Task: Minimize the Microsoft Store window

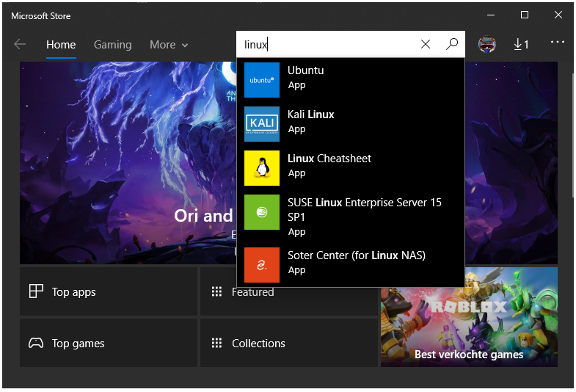Action: coord(491,15)
